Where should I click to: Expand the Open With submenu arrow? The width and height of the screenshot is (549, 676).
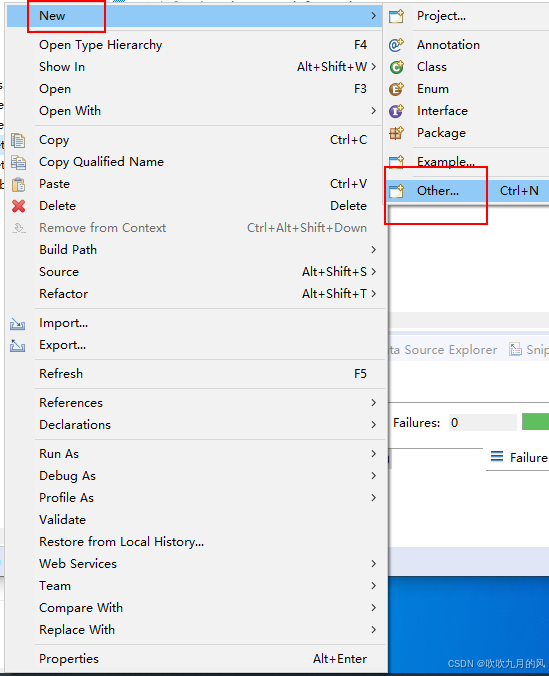click(373, 111)
